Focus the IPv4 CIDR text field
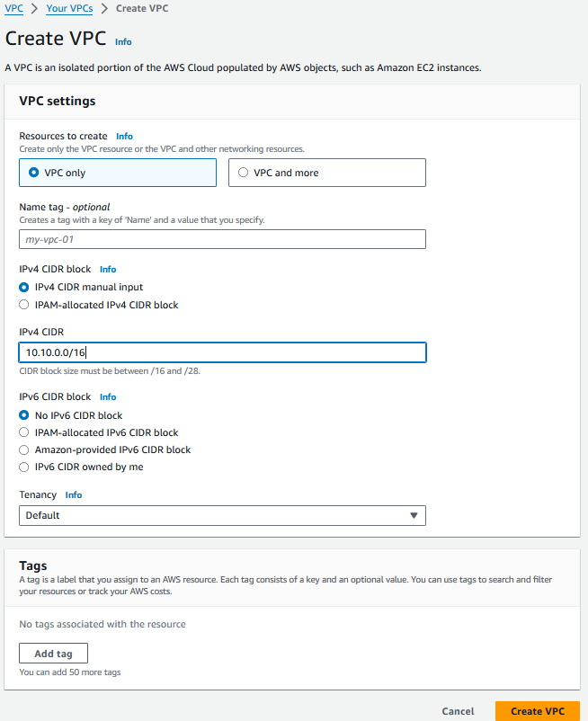Screen dimensions: 588x721 tap(222, 352)
